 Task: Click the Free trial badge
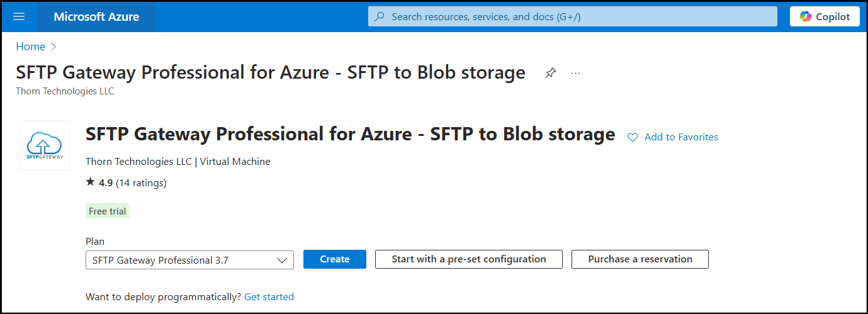tap(107, 211)
